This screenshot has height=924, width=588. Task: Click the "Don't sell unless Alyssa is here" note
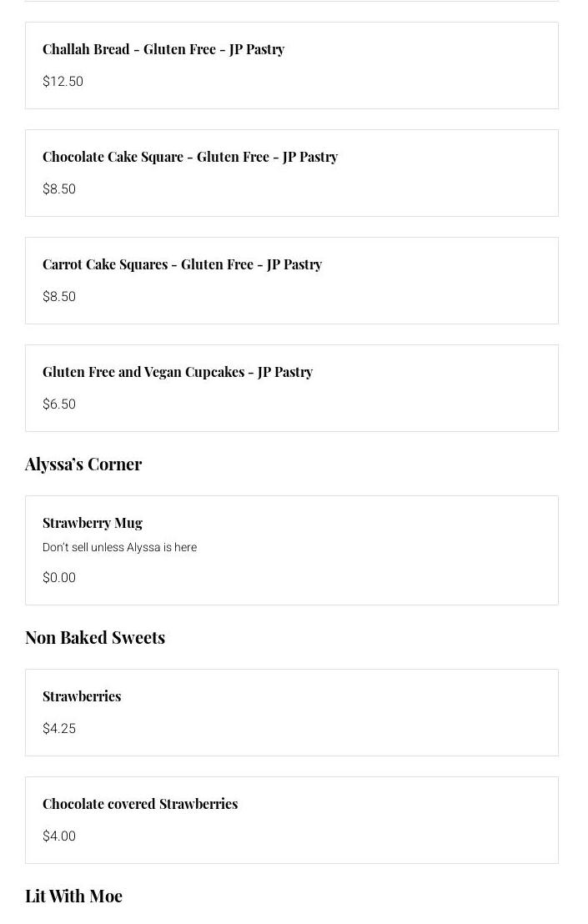(119, 548)
